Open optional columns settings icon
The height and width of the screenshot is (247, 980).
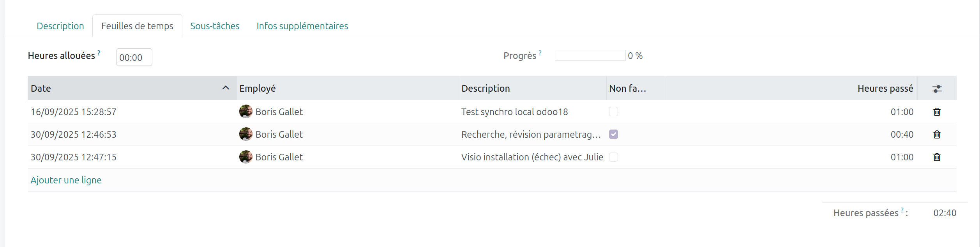click(x=937, y=89)
